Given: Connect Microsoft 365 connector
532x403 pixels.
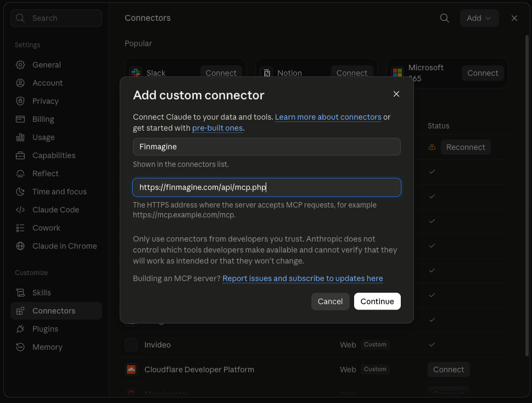Looking at the screenshot, I should (483, 73).
